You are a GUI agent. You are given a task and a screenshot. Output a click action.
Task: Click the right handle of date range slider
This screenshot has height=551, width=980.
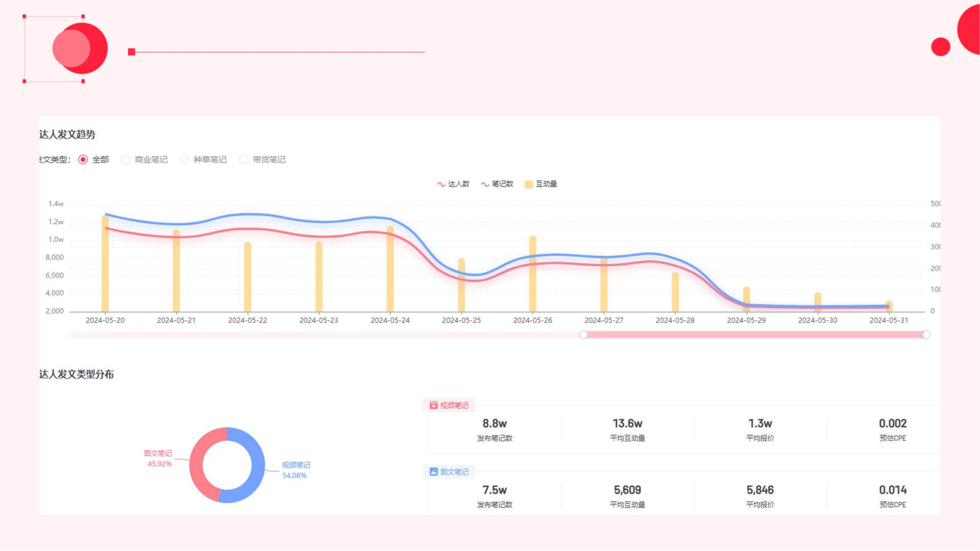[926, 335]
